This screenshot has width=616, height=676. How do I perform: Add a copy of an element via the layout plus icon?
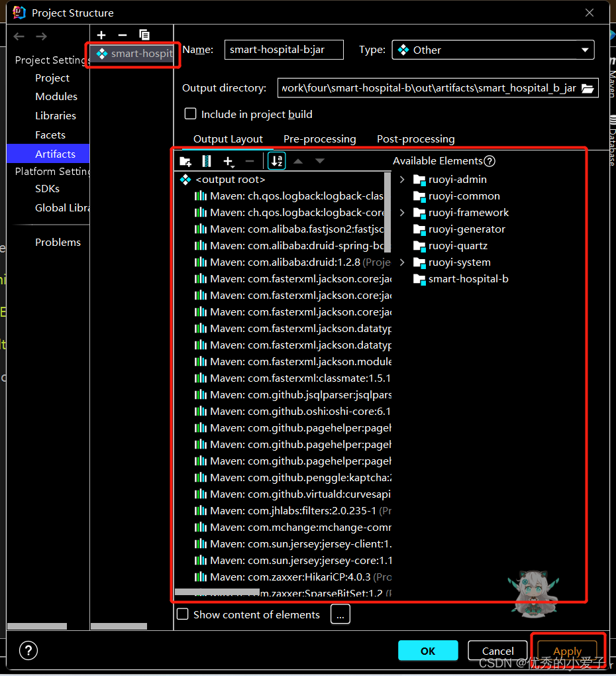[x=229, y=161]
